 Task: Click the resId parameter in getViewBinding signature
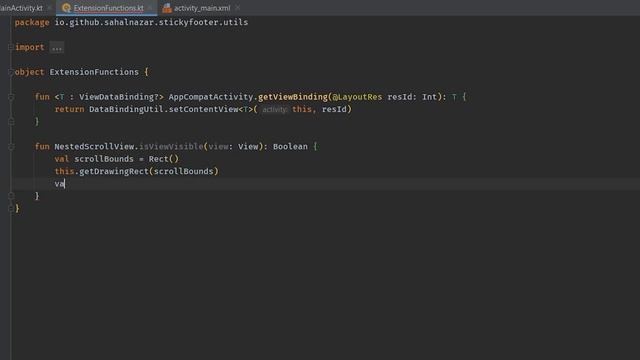pos(400,97)
